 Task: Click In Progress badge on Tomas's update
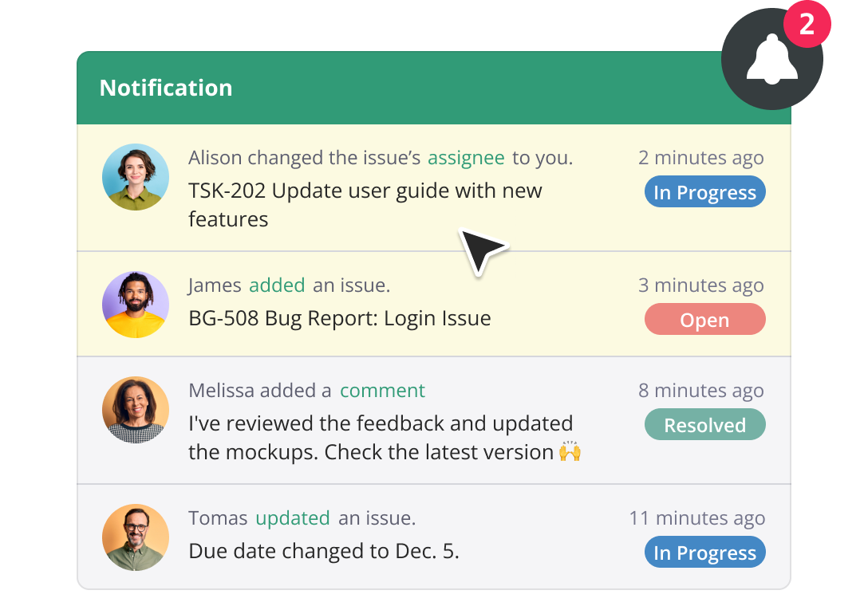[x=704, y=553]
